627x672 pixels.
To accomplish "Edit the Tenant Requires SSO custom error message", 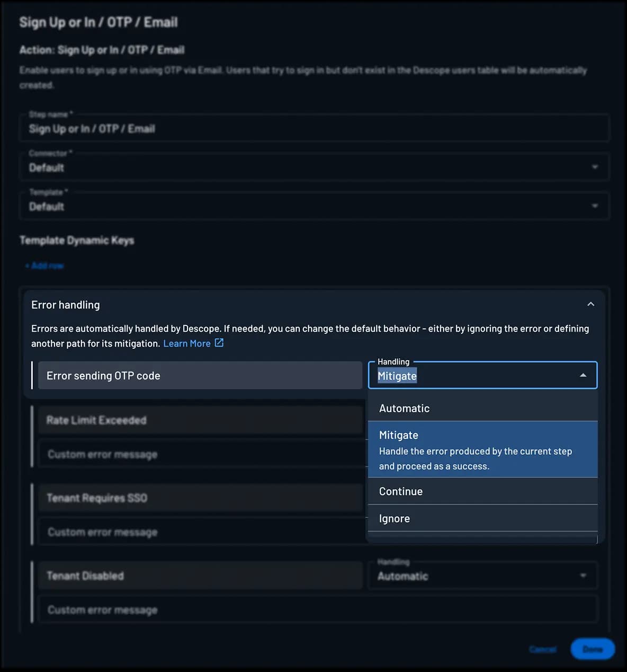I will (200, 532).
